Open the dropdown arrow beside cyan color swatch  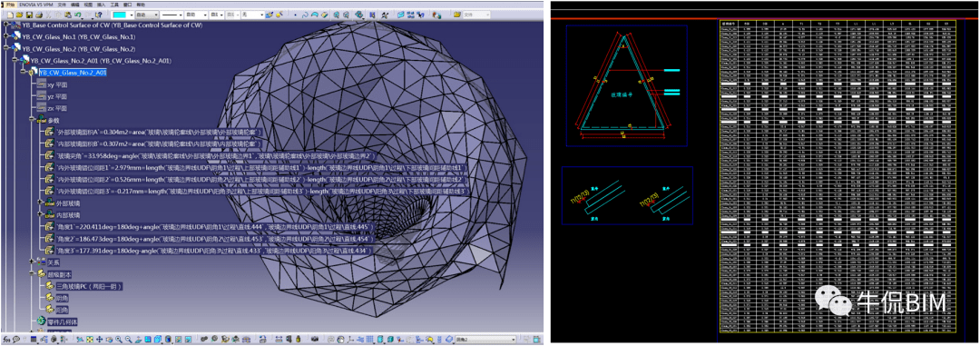pyautogui.click(x=132, y=15)
